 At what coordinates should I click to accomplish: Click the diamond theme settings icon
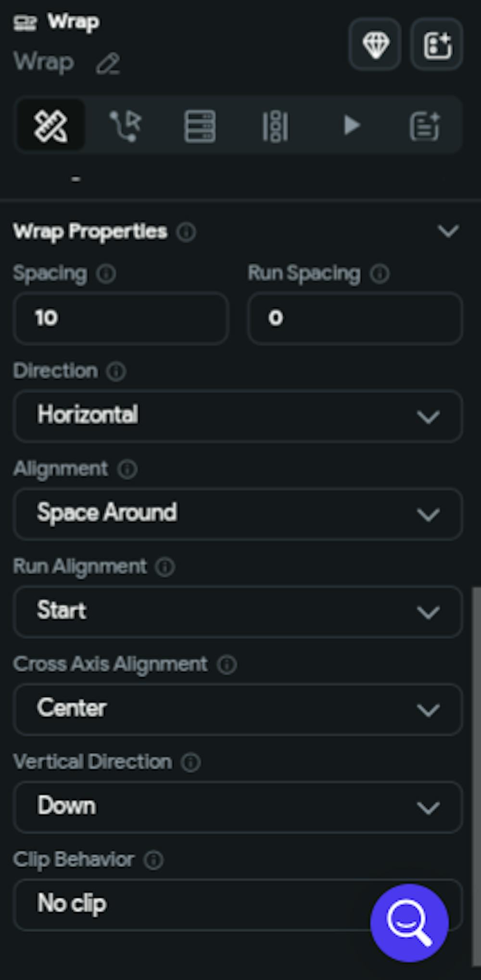pyautogui.click(x=375, y=45)
